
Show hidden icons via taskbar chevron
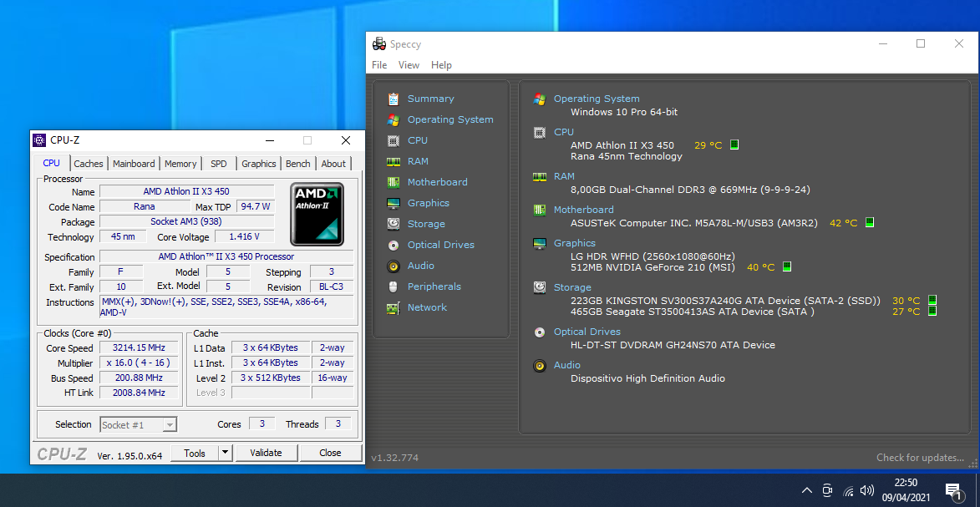pos(807,490)
